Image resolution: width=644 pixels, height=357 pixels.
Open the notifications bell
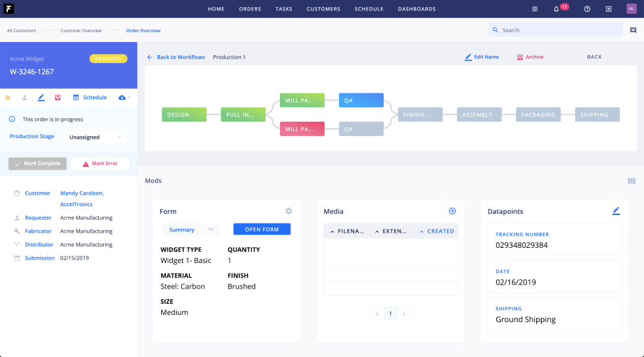pos(557,9)
